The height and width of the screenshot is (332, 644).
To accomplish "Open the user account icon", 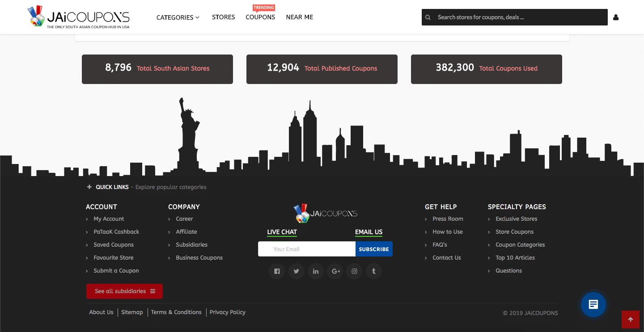I will (x=616, y=17).
